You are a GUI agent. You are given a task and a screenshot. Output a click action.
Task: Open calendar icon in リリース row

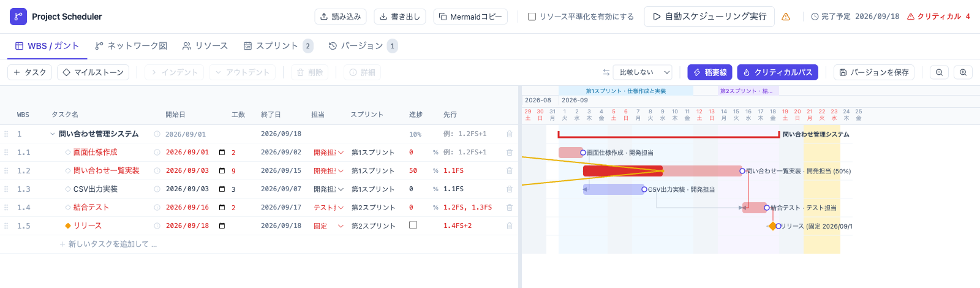tap(222, 226)
